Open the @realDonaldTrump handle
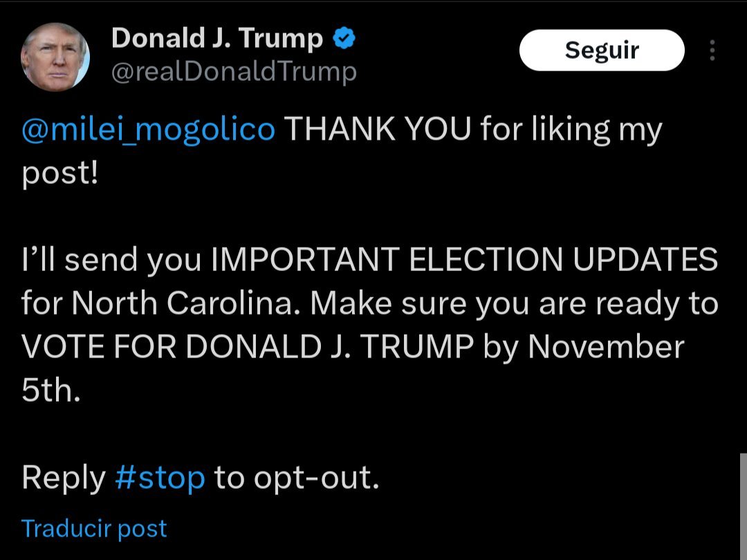The width and height of the screenshot is (747, 560). pyautogui.click(x=234, y=71)
